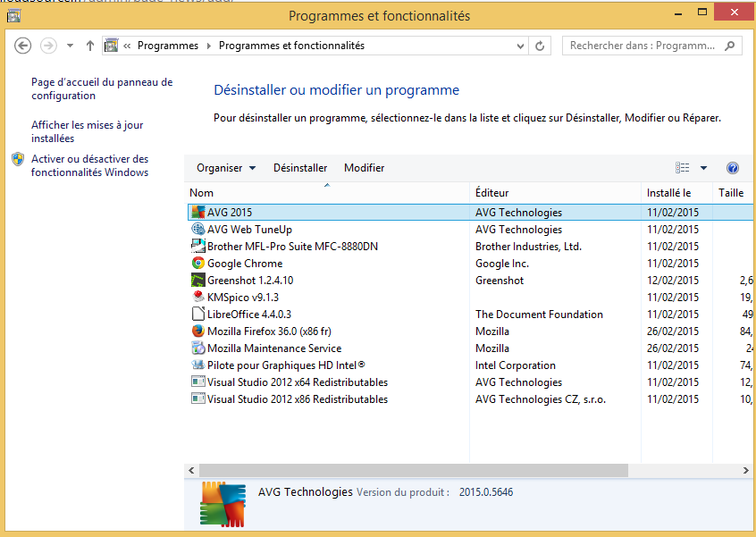756x537 pixels.
Task: Click the Programmes breadcrumb segment
Action: pos(168,46)
